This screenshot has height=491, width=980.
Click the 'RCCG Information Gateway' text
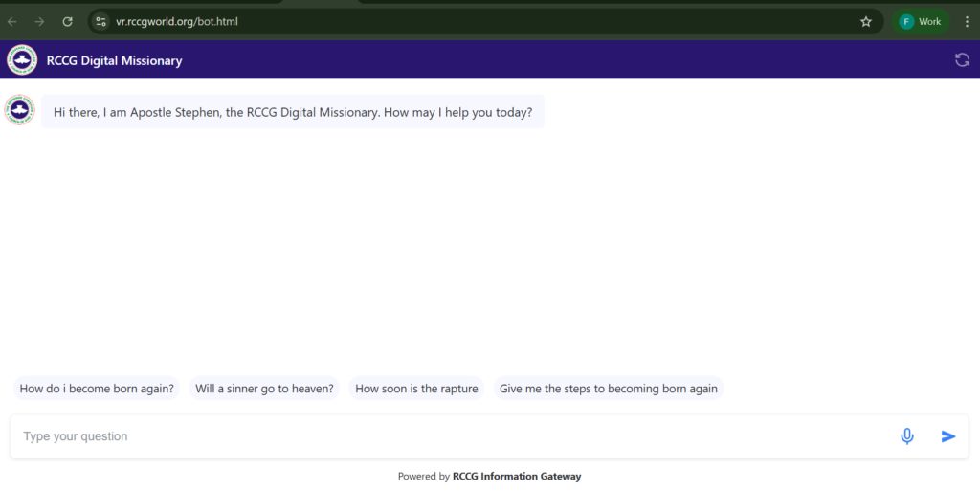[516, 476]
